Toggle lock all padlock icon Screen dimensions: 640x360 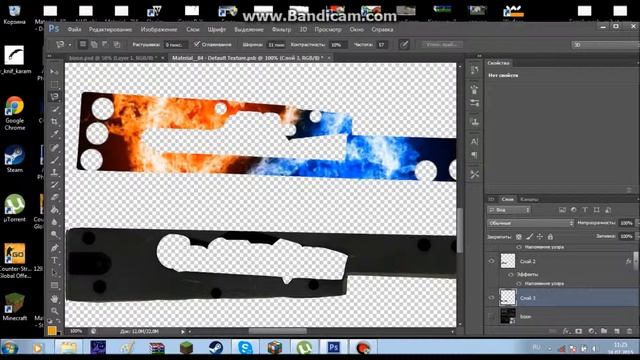550,236
